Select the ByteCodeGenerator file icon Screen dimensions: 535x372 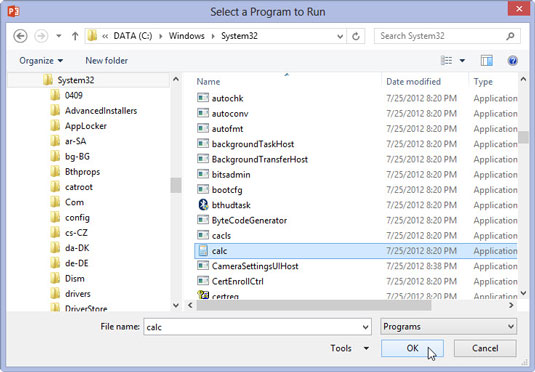[x=203, y=220]
